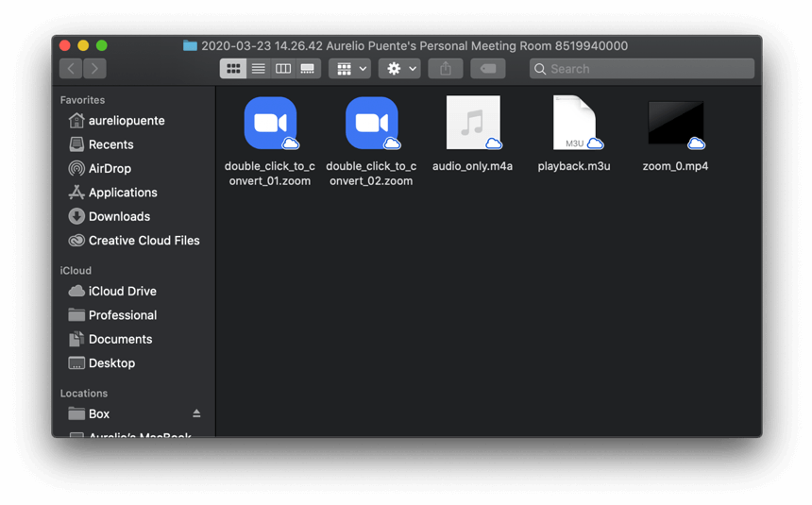This screenshot has width=812, height=505.
Task: Click the iCloud download badge on audio_only.m4a
Action: tap(494, 143)
